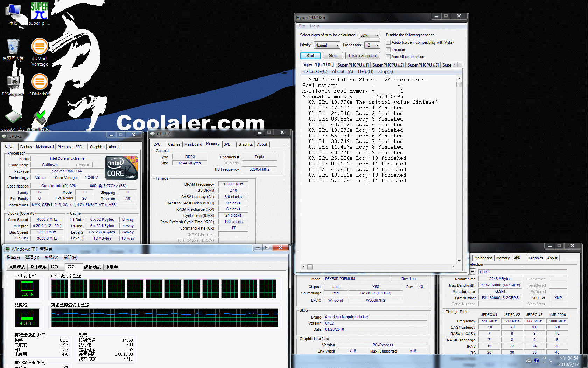Switch to Graphics tab in Memory CPU-Z window
This screenshot has height=368, width=588.
[x=245, y=144]
